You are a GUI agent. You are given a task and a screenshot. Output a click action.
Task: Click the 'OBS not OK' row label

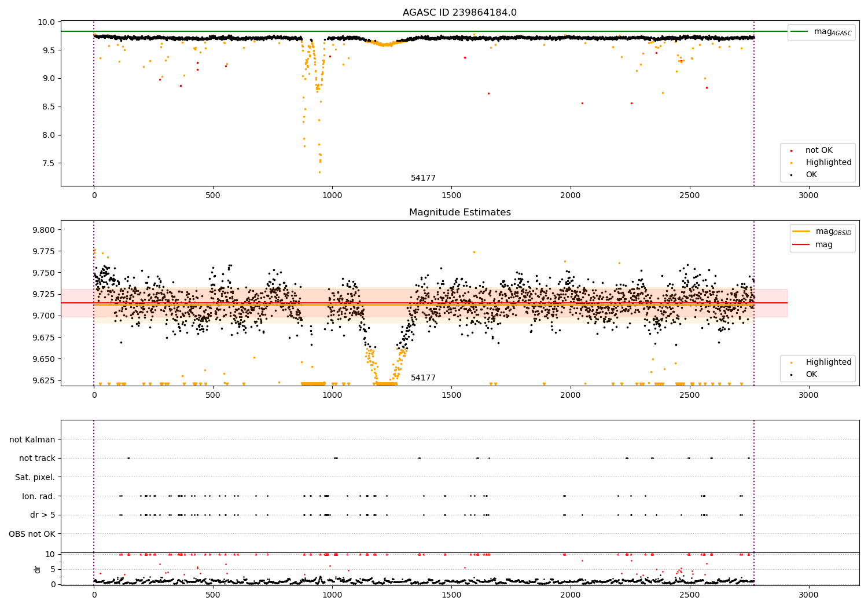[32, 534]
